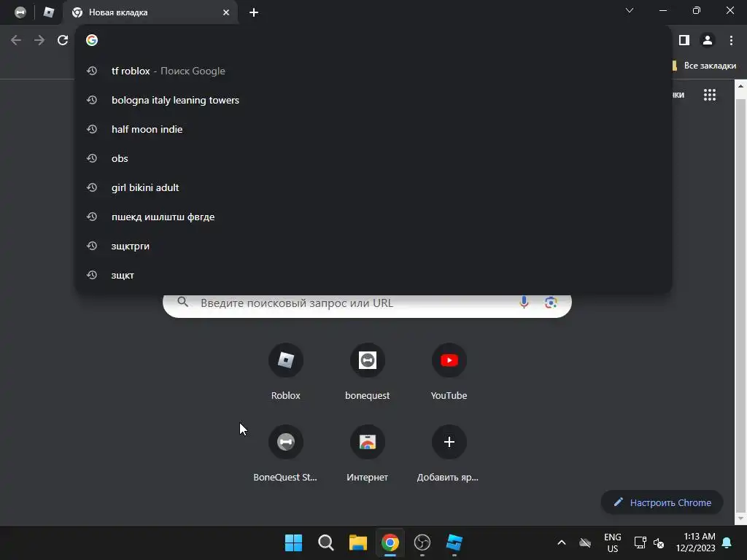The width and height of the screenshot is (747, 560).
Task: Click the Google icon in the address bar
Action: pos(92,41)
